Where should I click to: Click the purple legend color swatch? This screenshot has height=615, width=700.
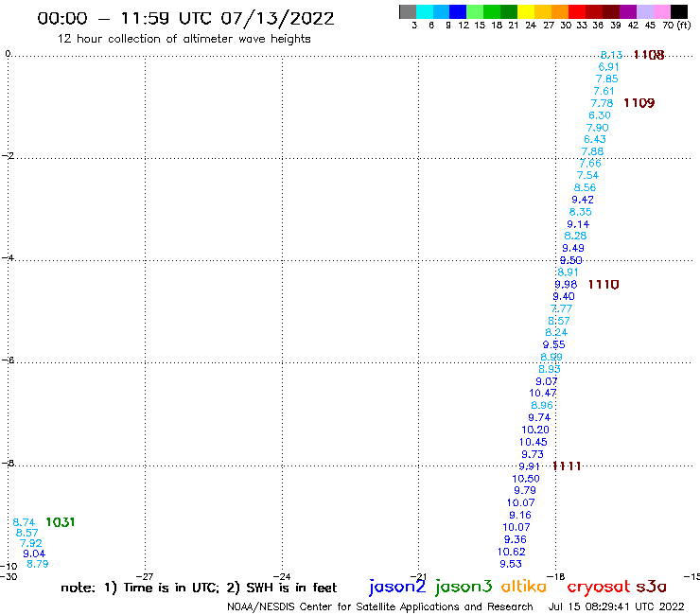pos(627,11)
